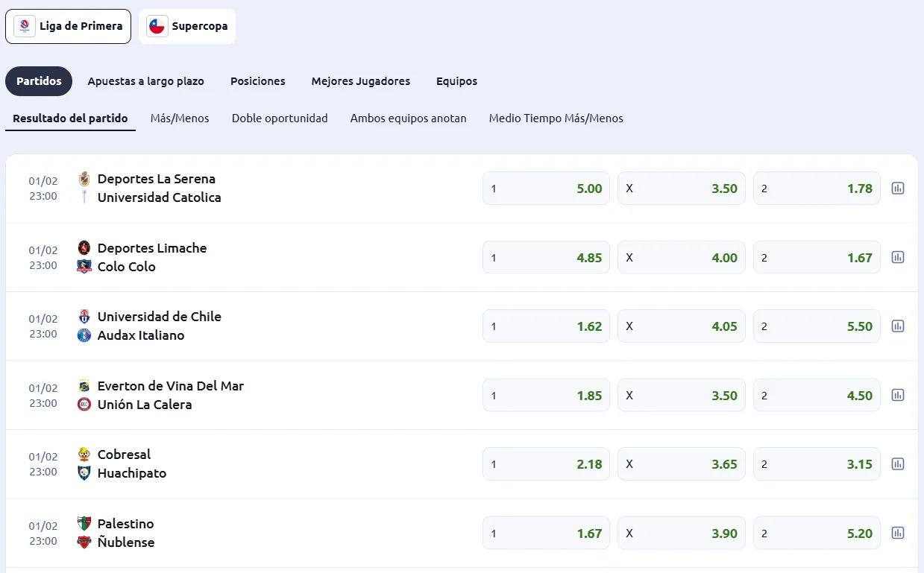924x573 pixels.
Task: Open stats icon for Universidad de Chile match
Action: 898,326
